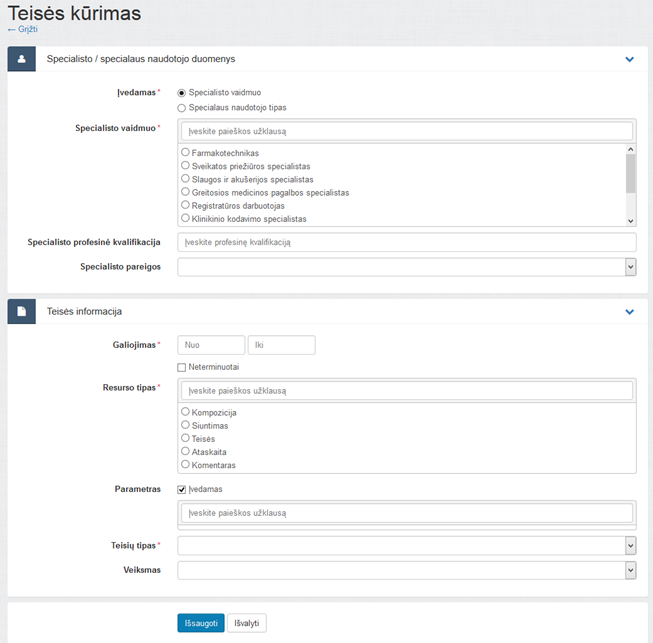653x643 pixels.
Task: Uncheck the Įvedamas parameter checkbox
Action: pos(182,489)
